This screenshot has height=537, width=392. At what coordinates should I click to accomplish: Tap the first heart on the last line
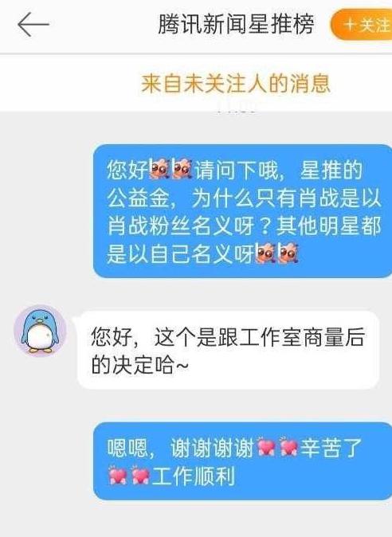[x=117, y=476]
